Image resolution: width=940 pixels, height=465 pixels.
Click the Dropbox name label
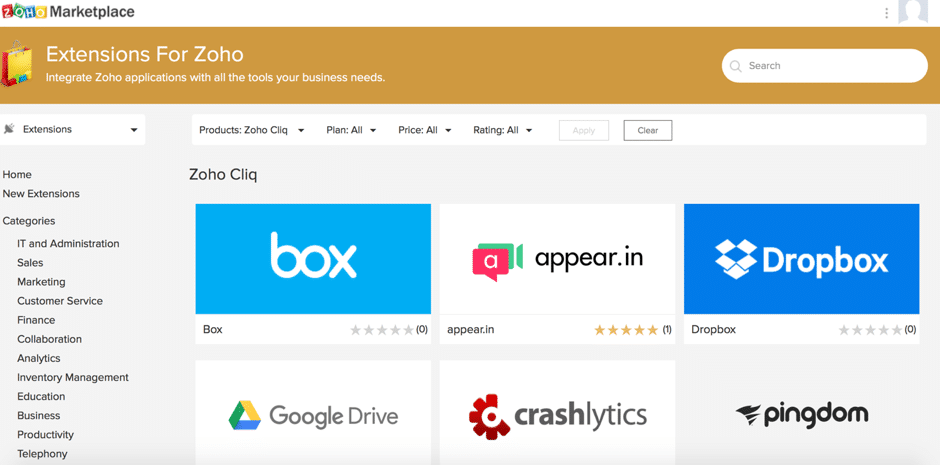(x=713, y=330)
